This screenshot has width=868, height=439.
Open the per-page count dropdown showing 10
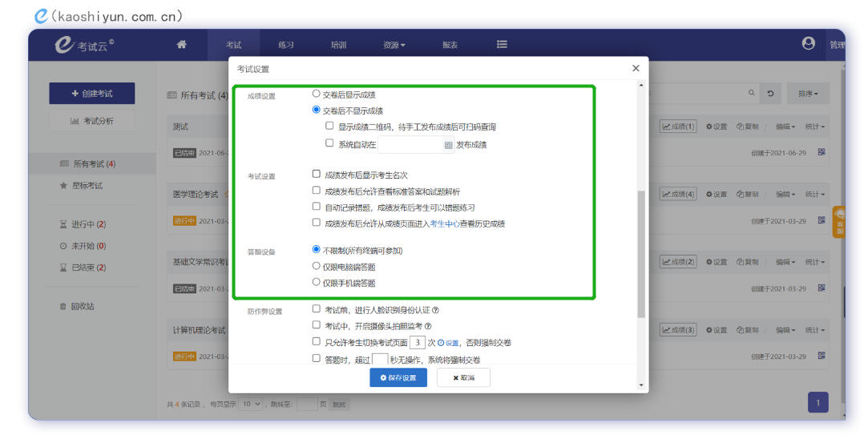click(250, 404)
